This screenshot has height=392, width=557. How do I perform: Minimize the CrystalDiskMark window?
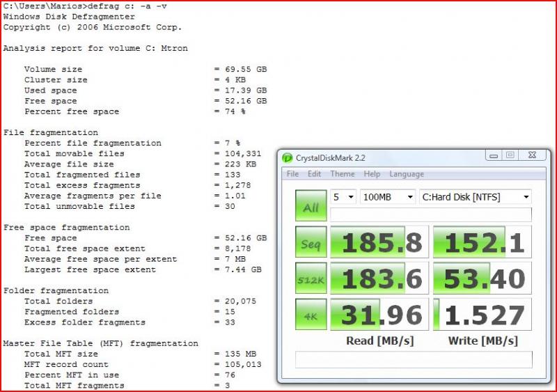(494, 155)
